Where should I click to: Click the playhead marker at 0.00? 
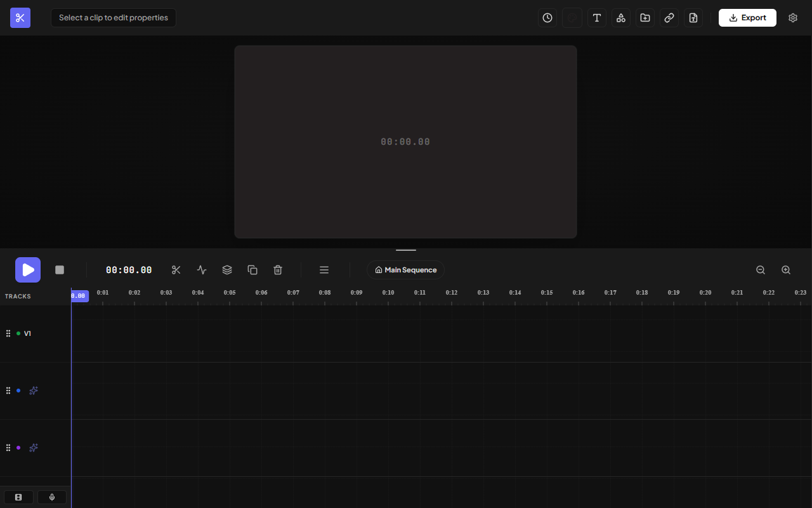(x=79, y=296)
